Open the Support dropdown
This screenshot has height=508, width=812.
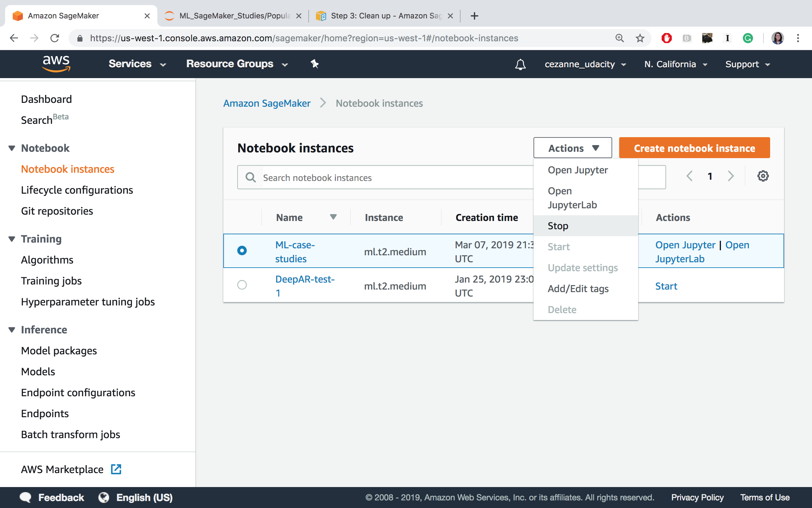(748, 64)
